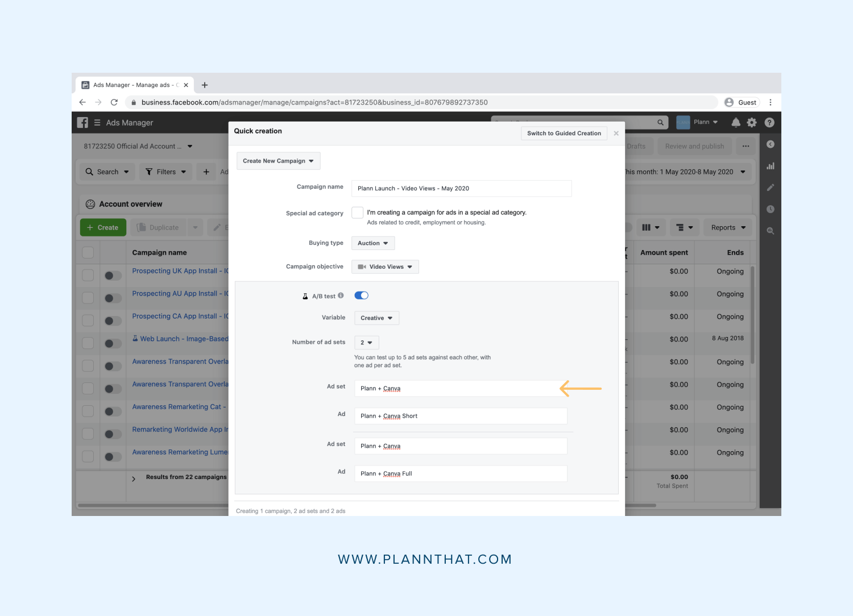
Task: Open a new browser tab
Action: point(205,85)
